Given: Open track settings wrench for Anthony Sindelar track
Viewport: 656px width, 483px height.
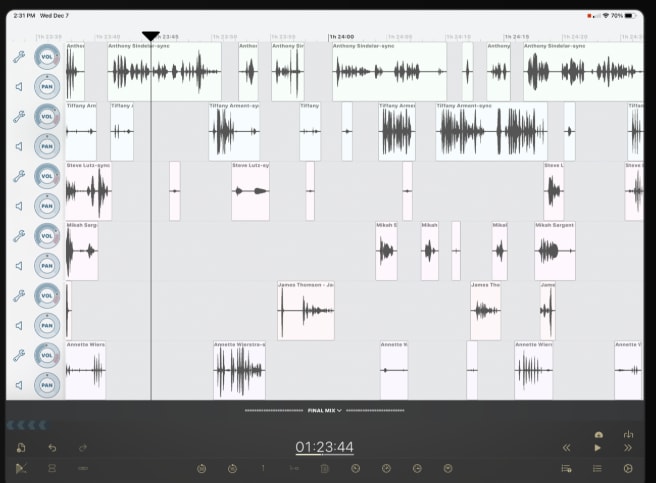Looking at the screenshot, I should (19, 57).
